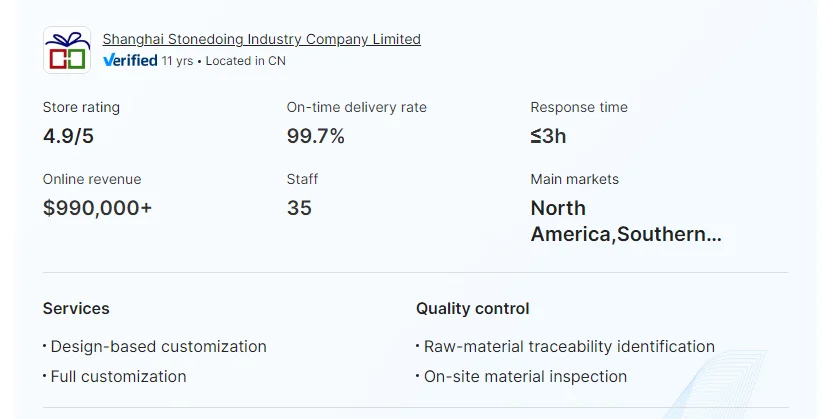The height and width of the screenshot is (419, 822).
Task: Expand the truncated North America,Southern markets text
Action: 625,221
